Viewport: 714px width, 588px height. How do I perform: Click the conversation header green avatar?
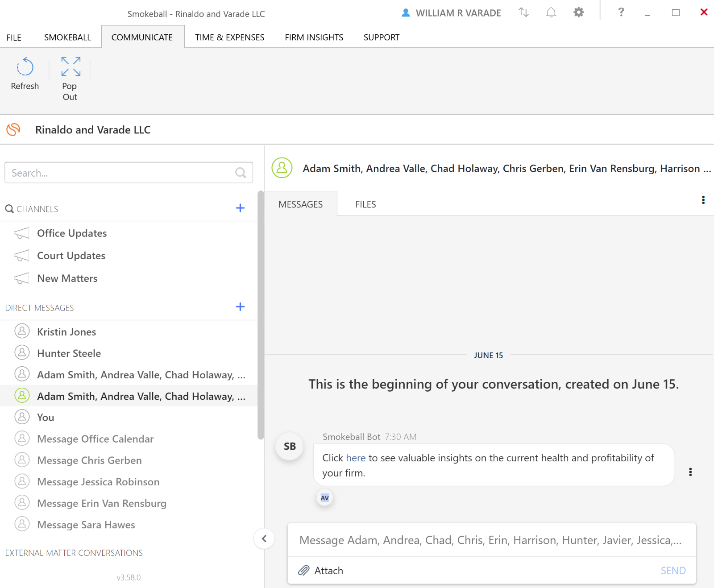[x=282, y=168]
